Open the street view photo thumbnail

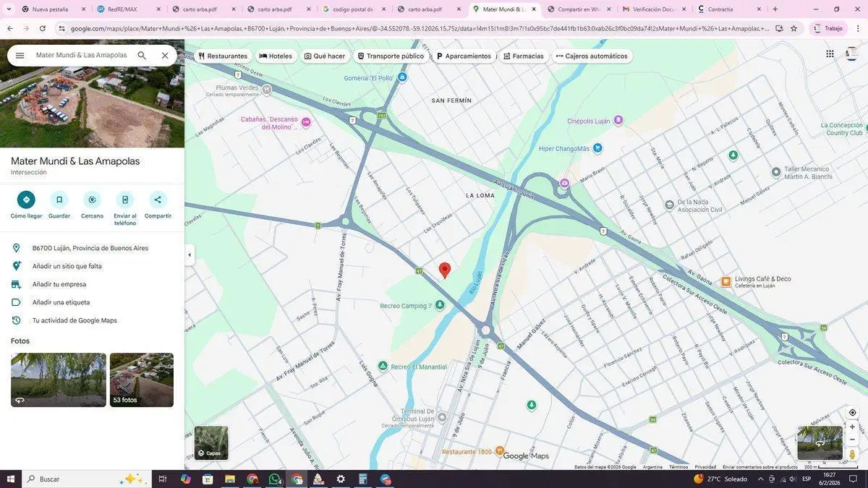59,380
